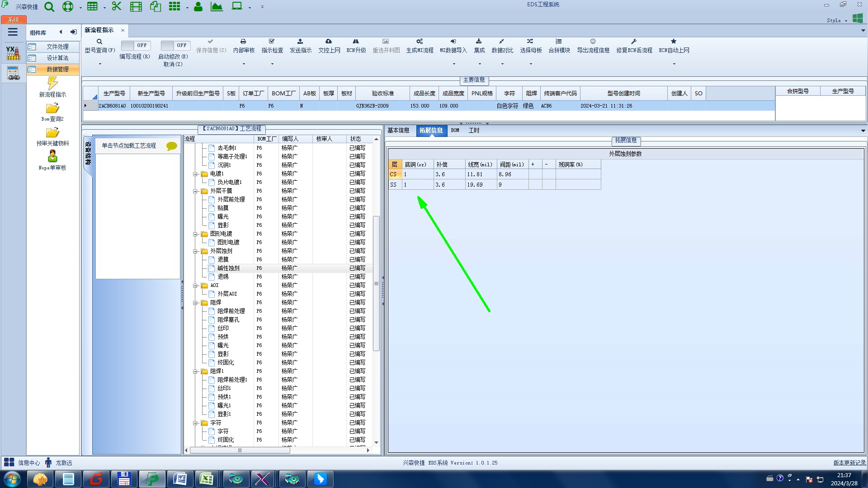Click the 修复ECN丢流程 wrench icon
The image size is (868, 488).
point(634,42)
